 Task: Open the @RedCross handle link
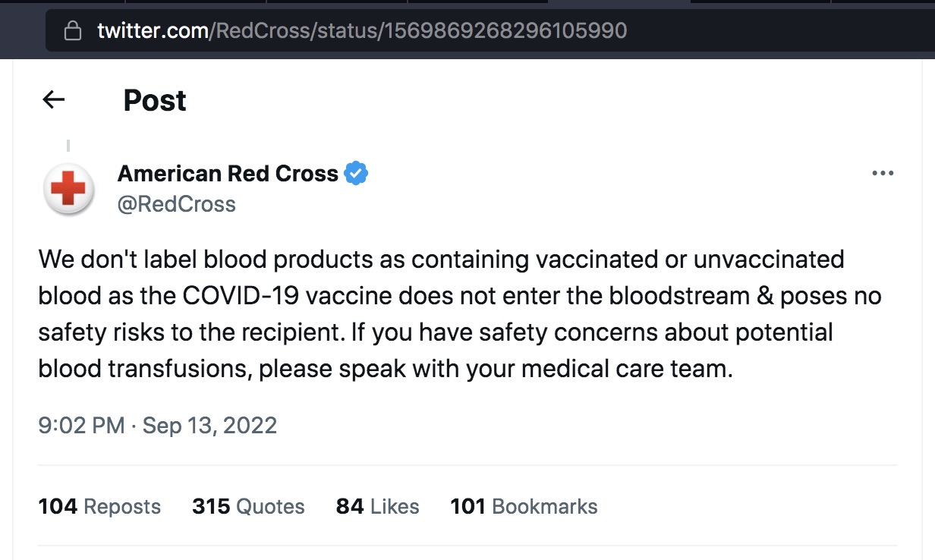point(176,204)
